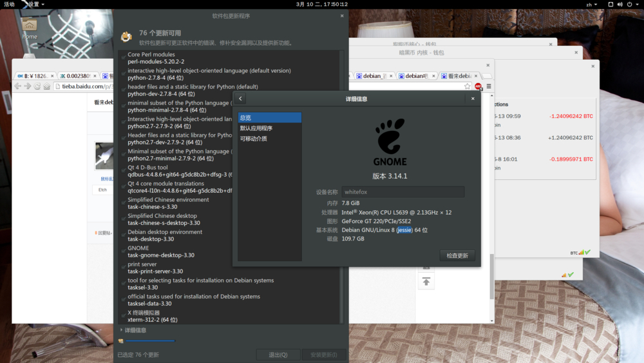Screen dimensions: 644x363
Task: Uncheck the task-gnome-desktop-3.30 update
Action: [124, 251]
